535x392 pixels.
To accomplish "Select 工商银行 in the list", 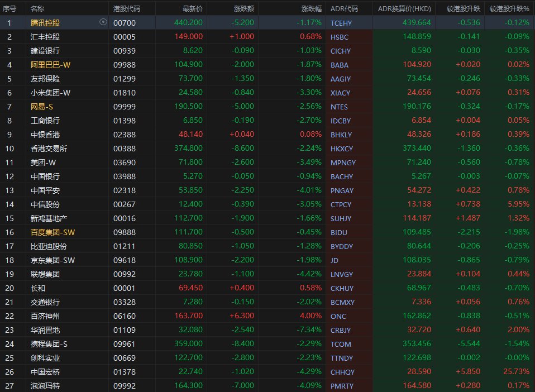I will pos(45,121).
